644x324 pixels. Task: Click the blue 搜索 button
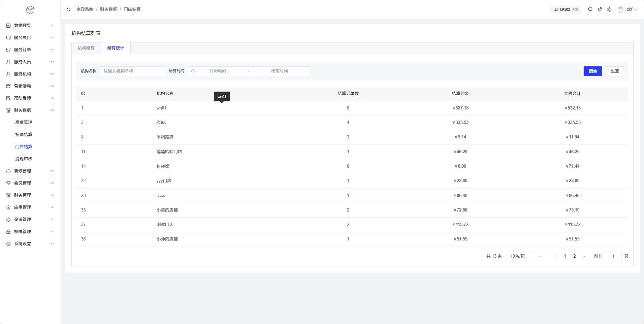(592, 71)
